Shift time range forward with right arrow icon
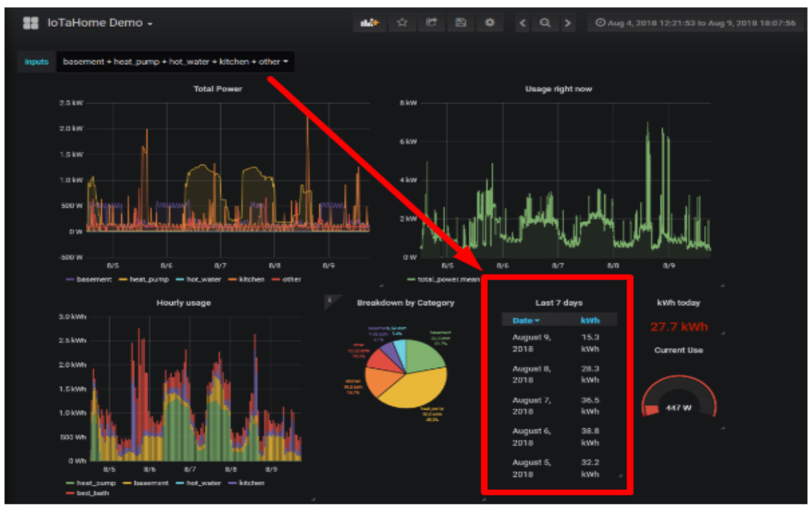 click(x=568, y=22)
